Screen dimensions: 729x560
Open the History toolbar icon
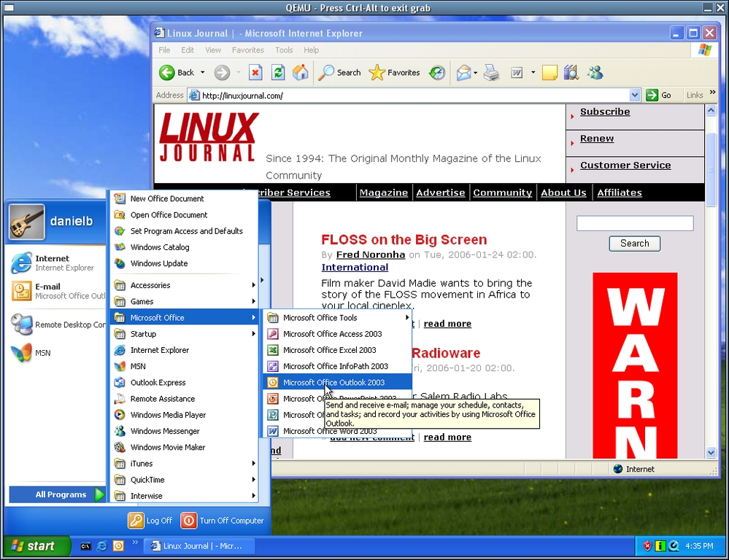(x=436, y=72)
